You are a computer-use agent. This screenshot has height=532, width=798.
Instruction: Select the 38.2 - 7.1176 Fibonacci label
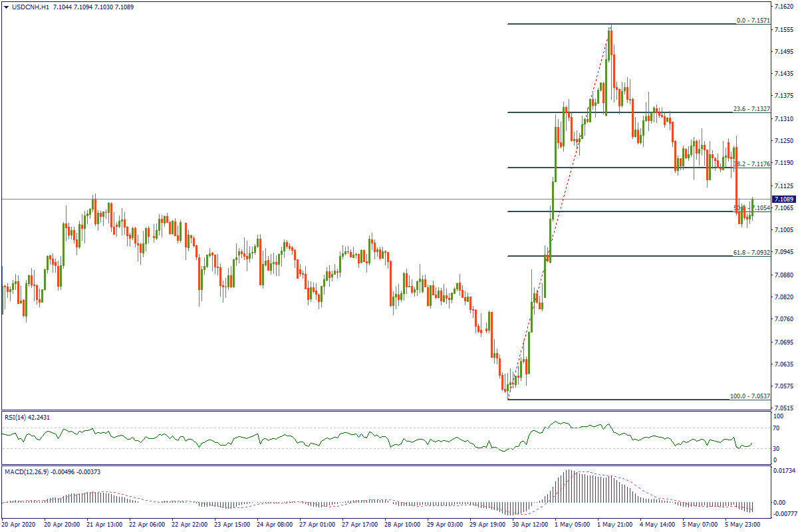(x=751, y=164)
